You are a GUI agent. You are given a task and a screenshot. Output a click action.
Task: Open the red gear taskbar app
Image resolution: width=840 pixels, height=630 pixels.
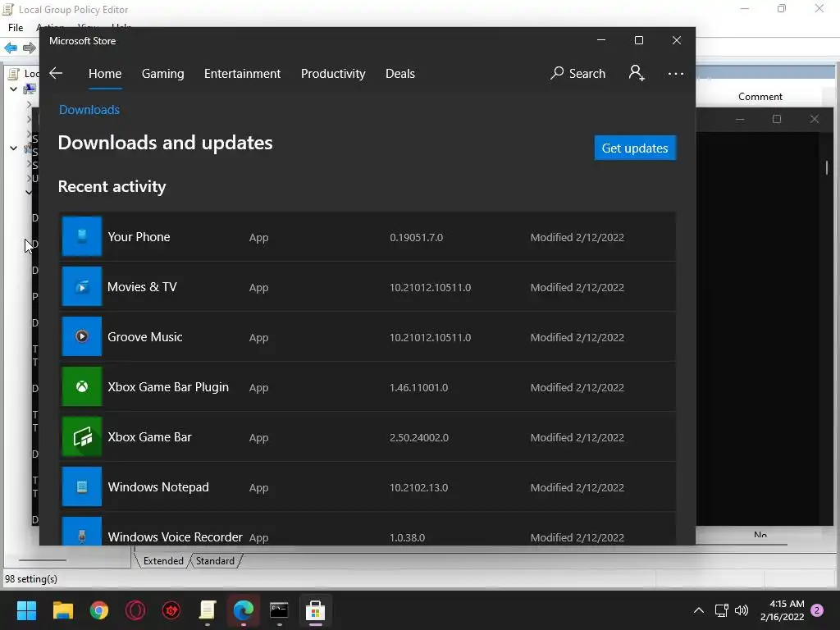click(171, 610)
